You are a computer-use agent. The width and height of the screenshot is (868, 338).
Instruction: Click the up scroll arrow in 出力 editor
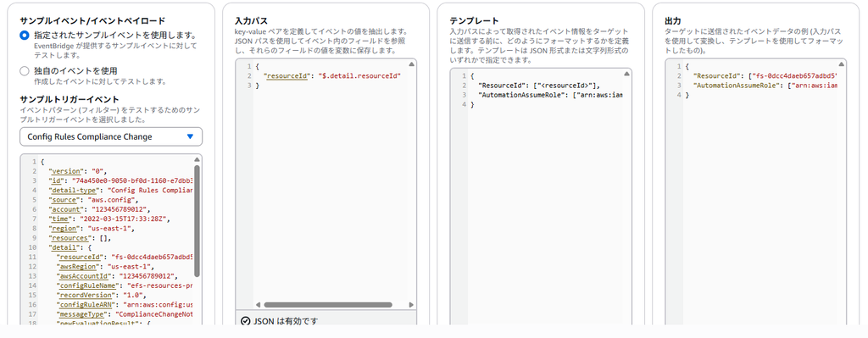[x=841, y=64]
